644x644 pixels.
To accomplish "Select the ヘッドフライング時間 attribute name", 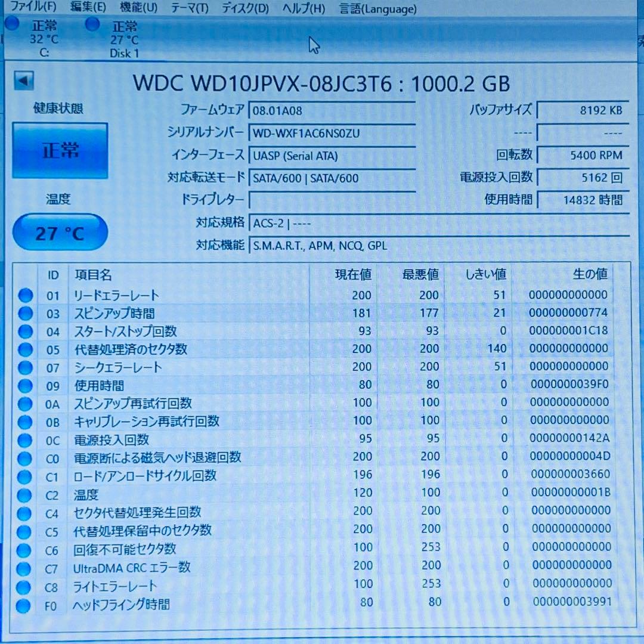I will [x=121, y=605].
